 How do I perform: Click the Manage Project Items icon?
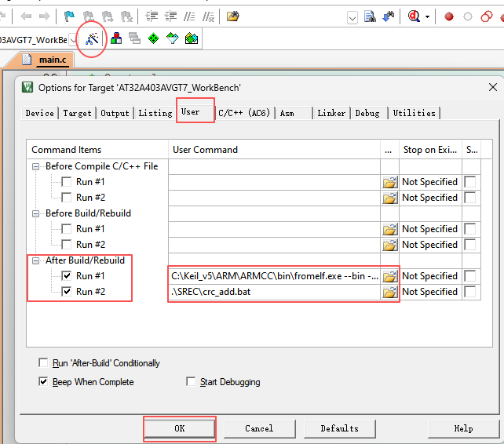(116, 38)
